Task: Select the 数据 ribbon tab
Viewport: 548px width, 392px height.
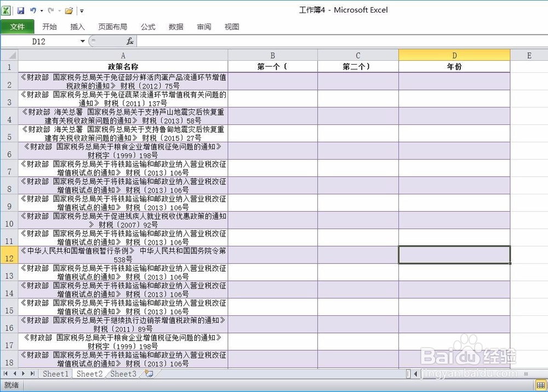Action: [x=176, y=26]
